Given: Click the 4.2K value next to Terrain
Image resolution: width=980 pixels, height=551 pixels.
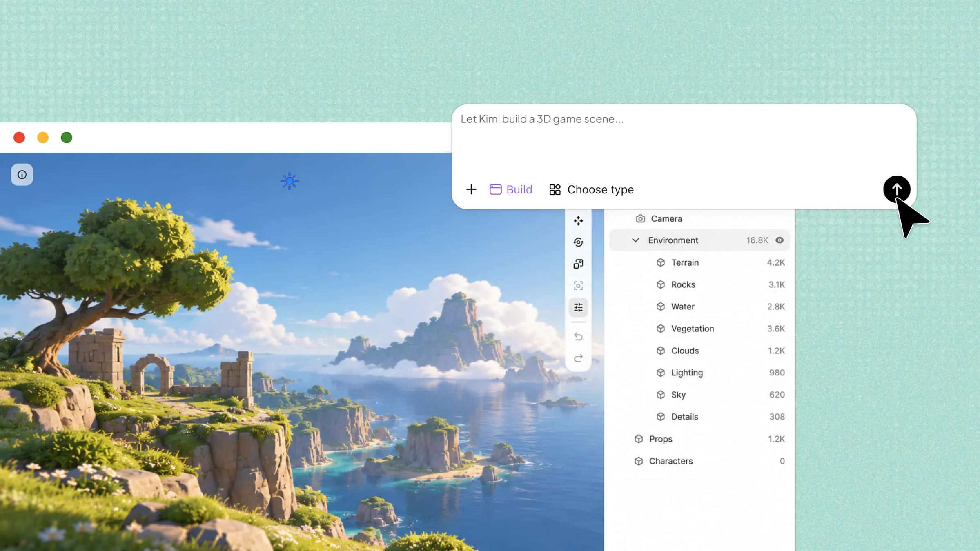Looking at the screenshot, I should click(x=776, y=262).
